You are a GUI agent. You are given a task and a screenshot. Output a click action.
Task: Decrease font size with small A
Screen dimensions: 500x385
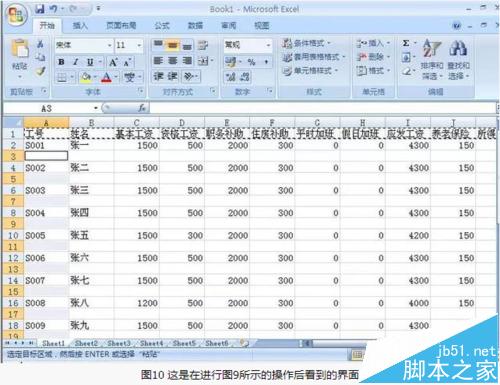click(x=127, y=62)
